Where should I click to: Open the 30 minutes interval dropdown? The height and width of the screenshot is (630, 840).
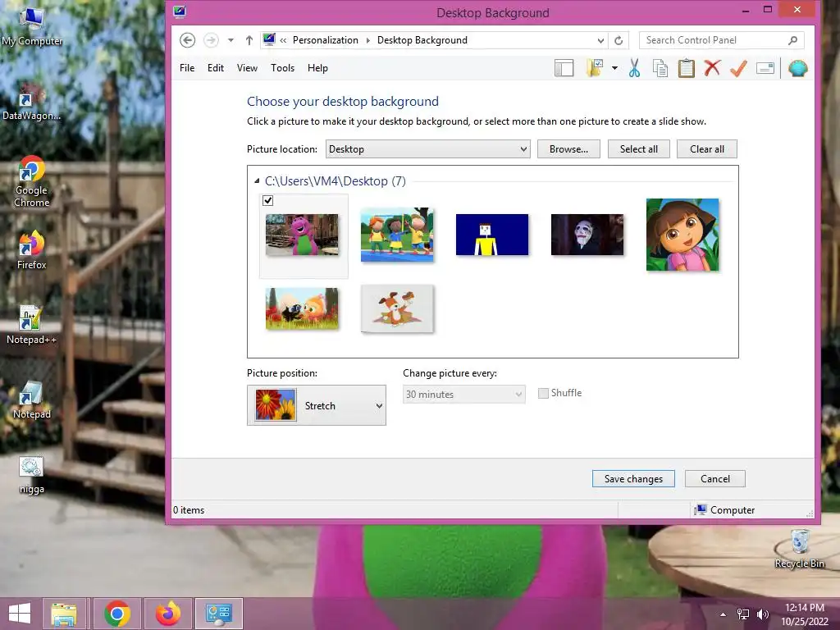(464, 395)
